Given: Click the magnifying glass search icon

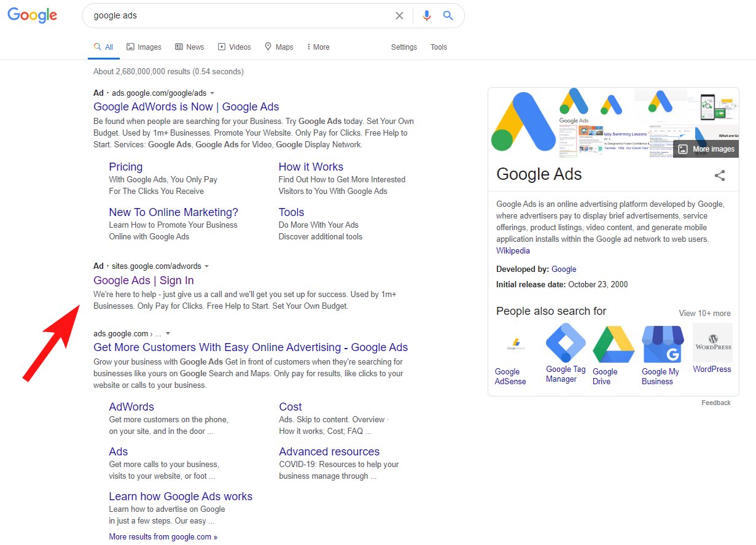Looking at the screenshot, I should click(x=448, y=15).
